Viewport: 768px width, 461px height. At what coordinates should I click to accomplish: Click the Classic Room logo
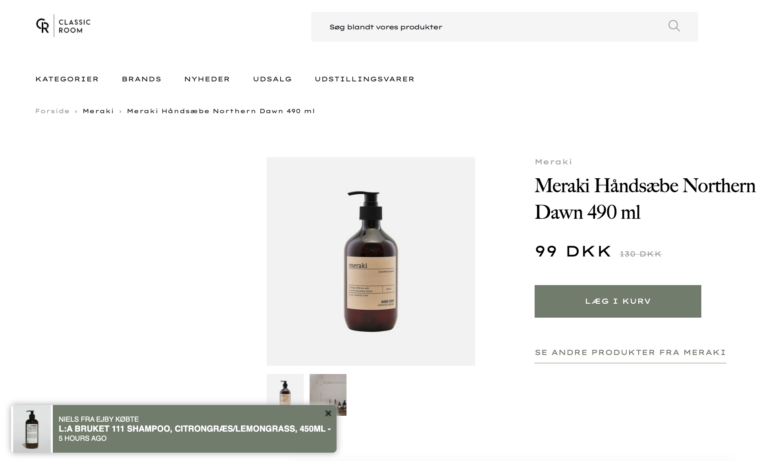(63, 25)
